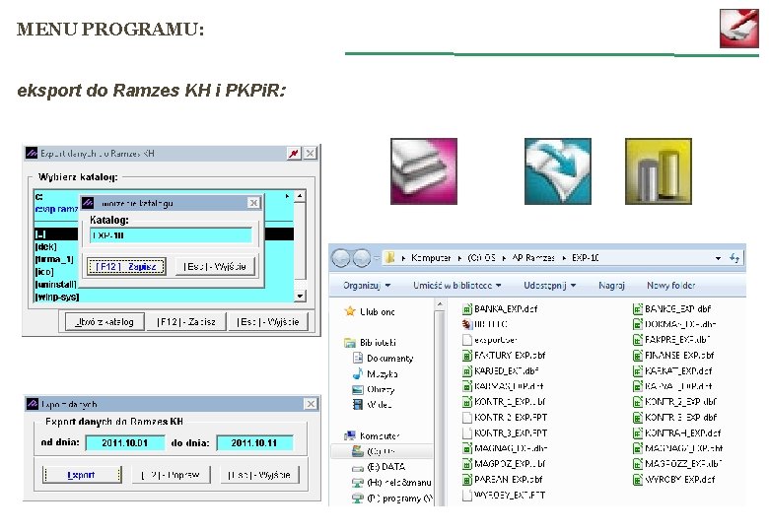Screen dimensions: 769x532
Task: Select the [uninstall] folder in the catalog list
Action: tap(56, 285)
